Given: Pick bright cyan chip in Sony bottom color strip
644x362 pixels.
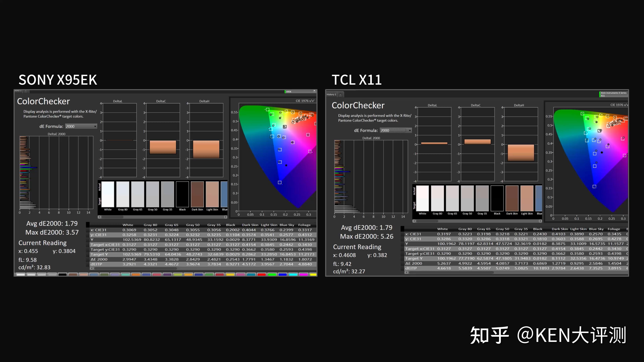Looking at the screenshot, I should point(293,275).
